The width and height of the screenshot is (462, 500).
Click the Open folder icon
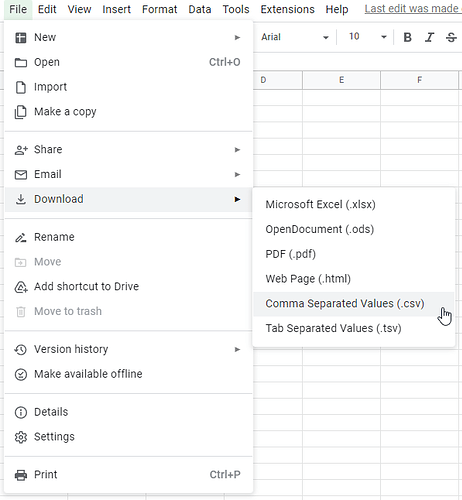pos(21,62)
